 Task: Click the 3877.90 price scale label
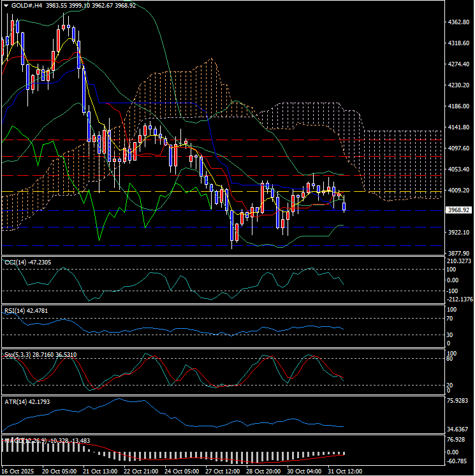coord(459,253)
